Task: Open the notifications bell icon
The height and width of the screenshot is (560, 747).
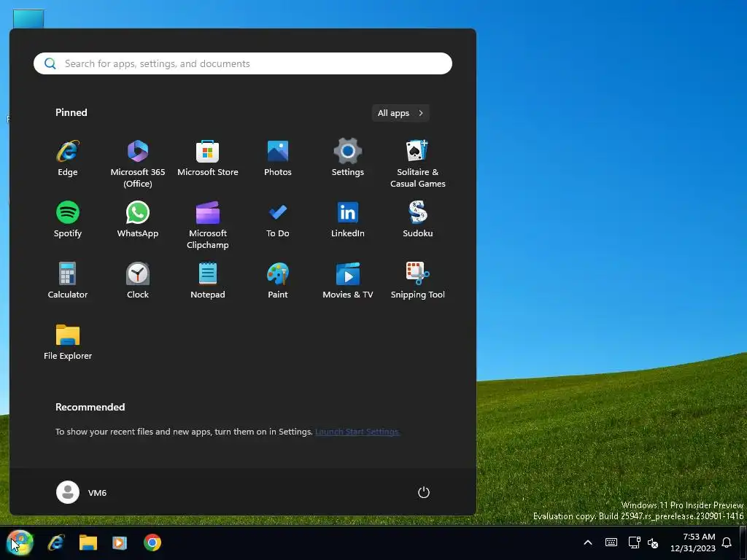Action: tap(727, 542)
